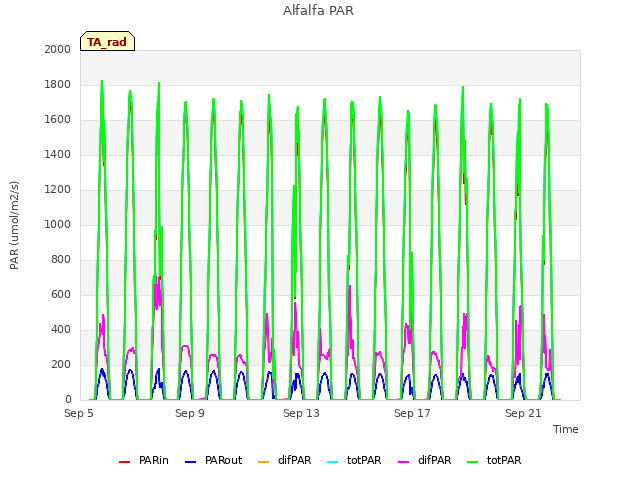Click the green totPAR color marker

click(x=472, y=462)
